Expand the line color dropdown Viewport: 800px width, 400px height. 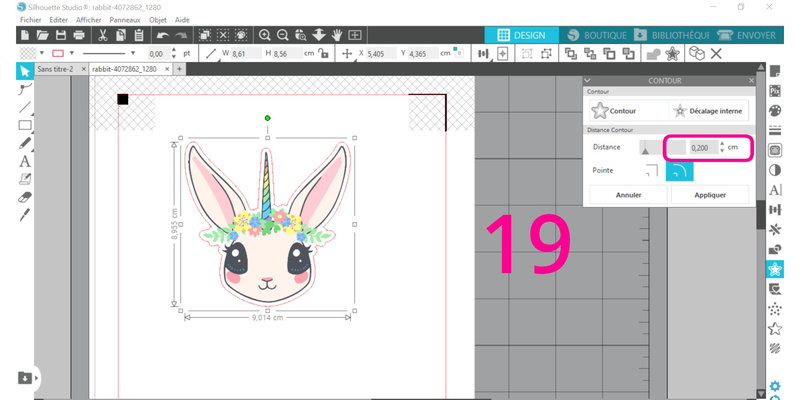[70, 52]
